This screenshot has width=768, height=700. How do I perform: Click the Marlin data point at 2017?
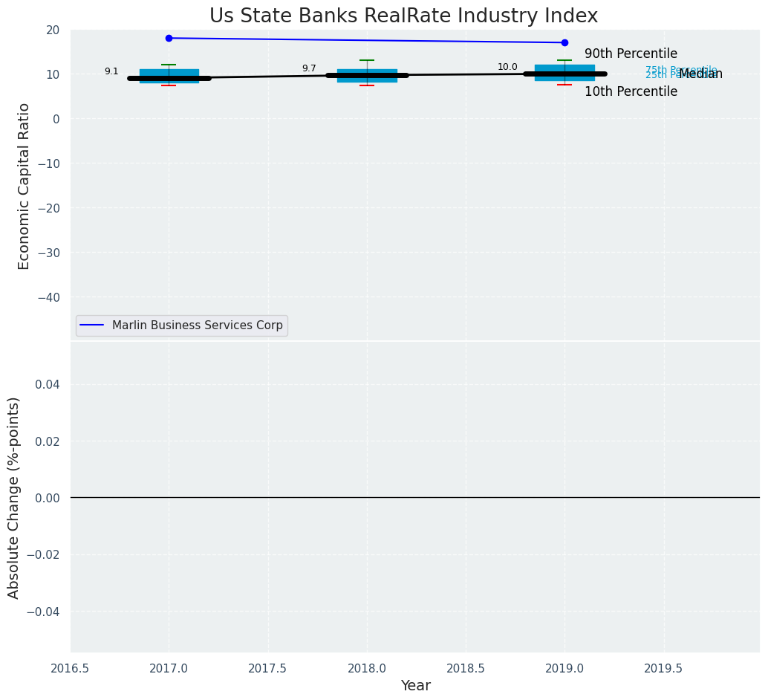(169, 38)
